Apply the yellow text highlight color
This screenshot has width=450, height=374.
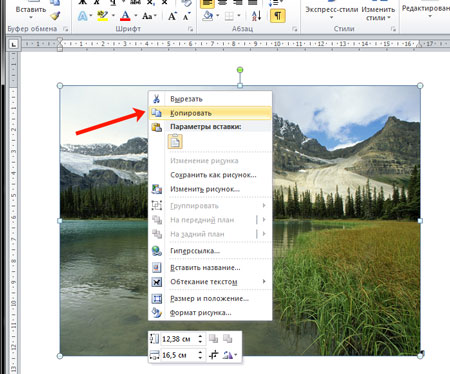[x=103, y=16]
